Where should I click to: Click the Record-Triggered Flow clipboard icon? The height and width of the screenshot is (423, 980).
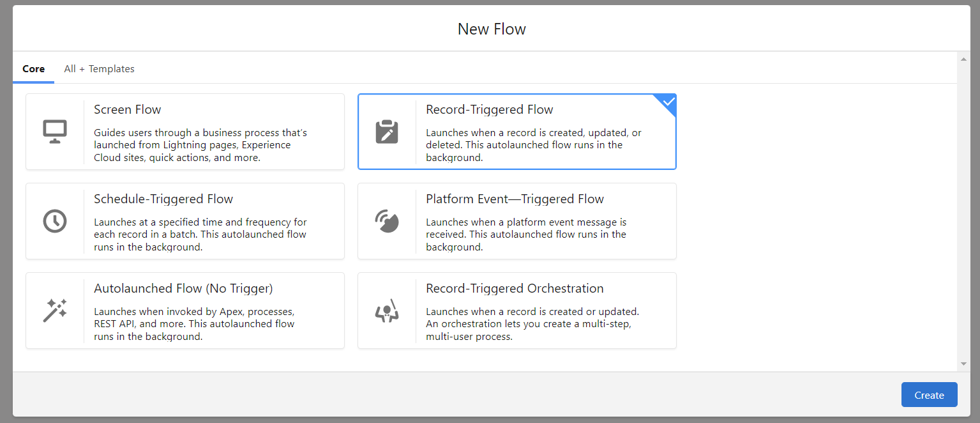pos(387,132)
